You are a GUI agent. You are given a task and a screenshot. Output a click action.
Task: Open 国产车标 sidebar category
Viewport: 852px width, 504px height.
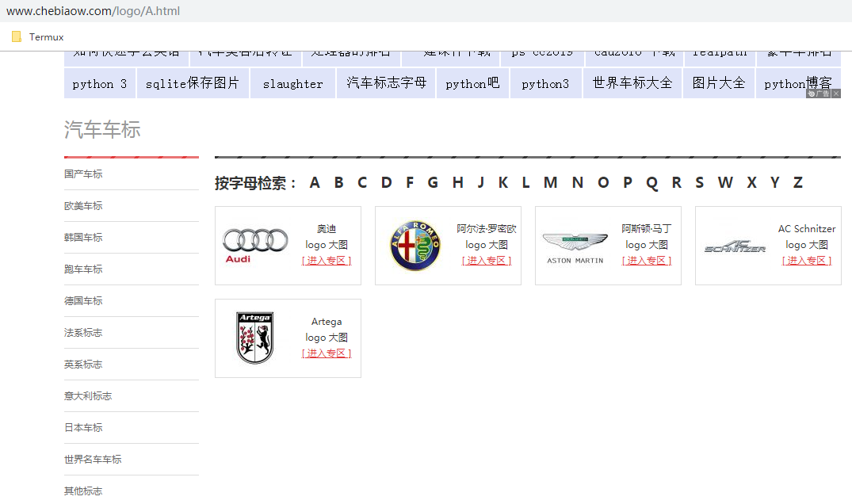pos(83,174)
